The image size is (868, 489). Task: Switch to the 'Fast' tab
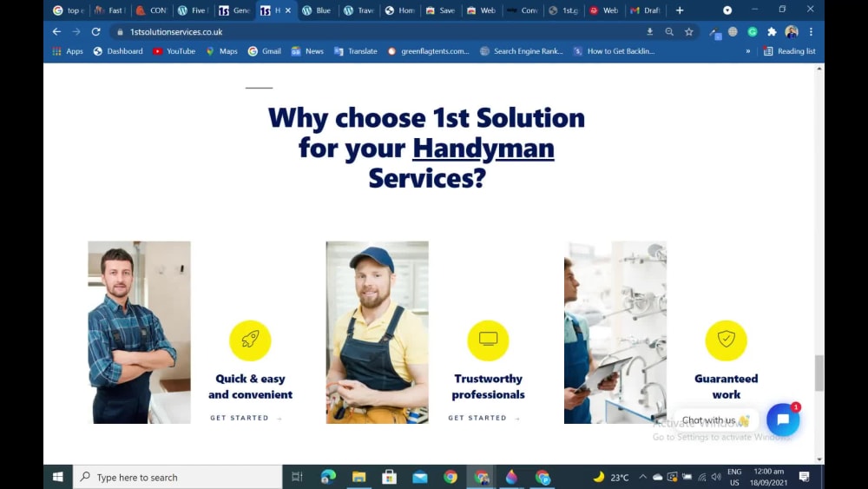(x=110, y=10)
